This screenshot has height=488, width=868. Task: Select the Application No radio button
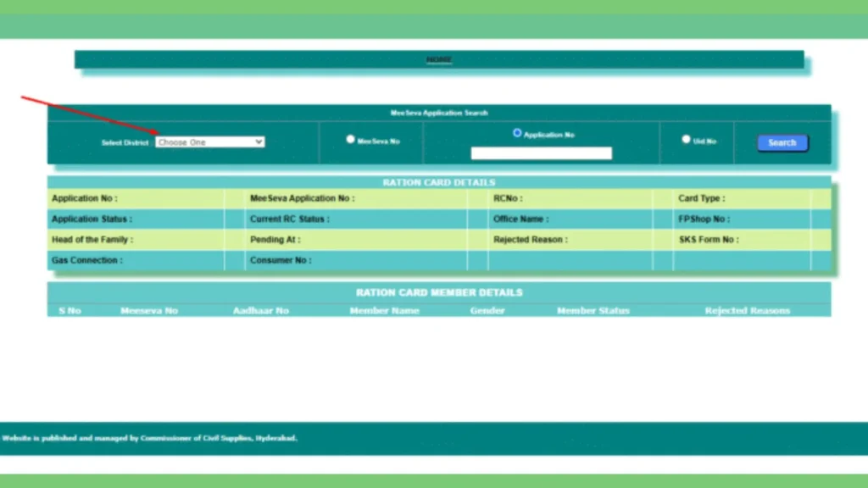(517, 133)
